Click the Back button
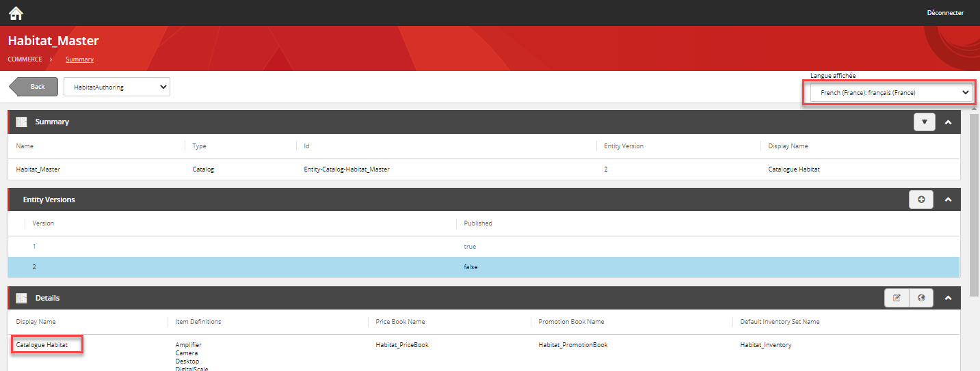 point(34,87)
